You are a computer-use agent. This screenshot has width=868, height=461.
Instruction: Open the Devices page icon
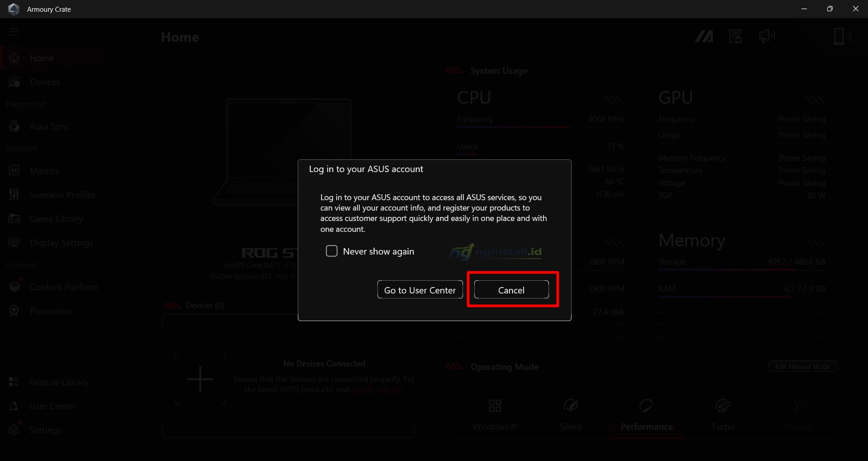coord(14,82)
